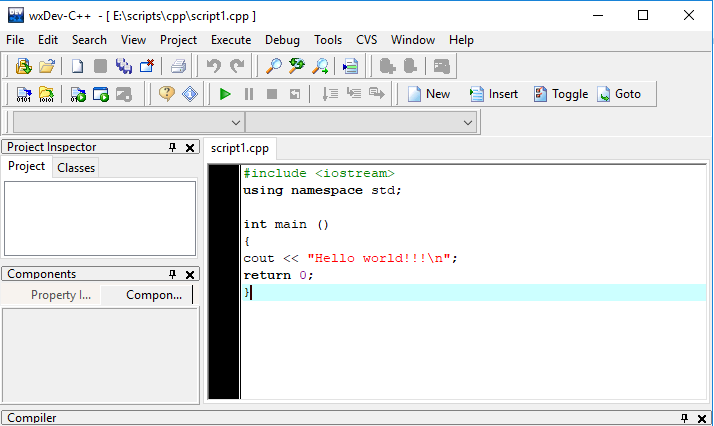Close the Components panel
The width and height of the screenshot is (714, 426).
pos(190,274)
